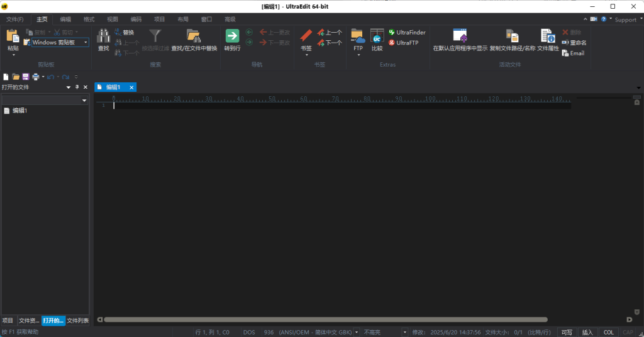Toggle the 可写 (writable) status indicator
The height and width of the screenshot is (337, 644).
pos(567,332)
